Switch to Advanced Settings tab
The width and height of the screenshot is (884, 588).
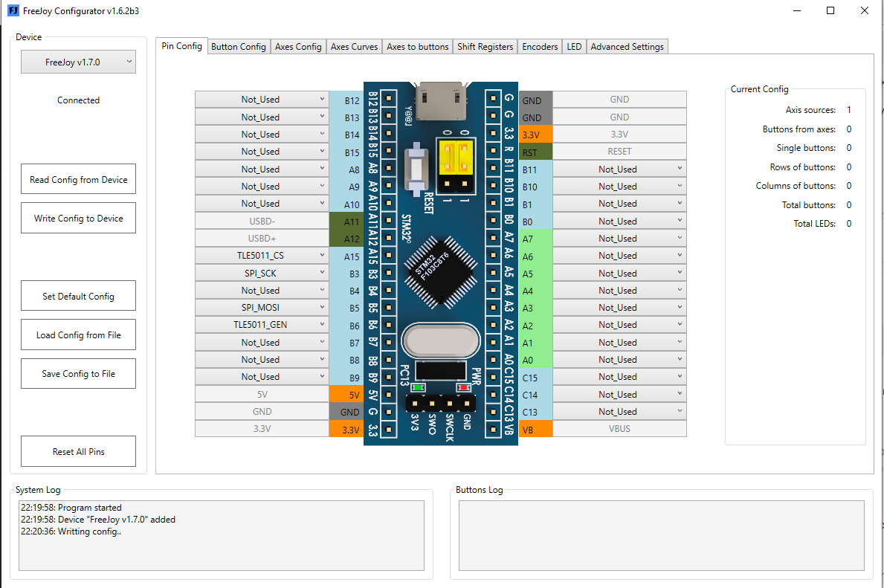[627, 47]
